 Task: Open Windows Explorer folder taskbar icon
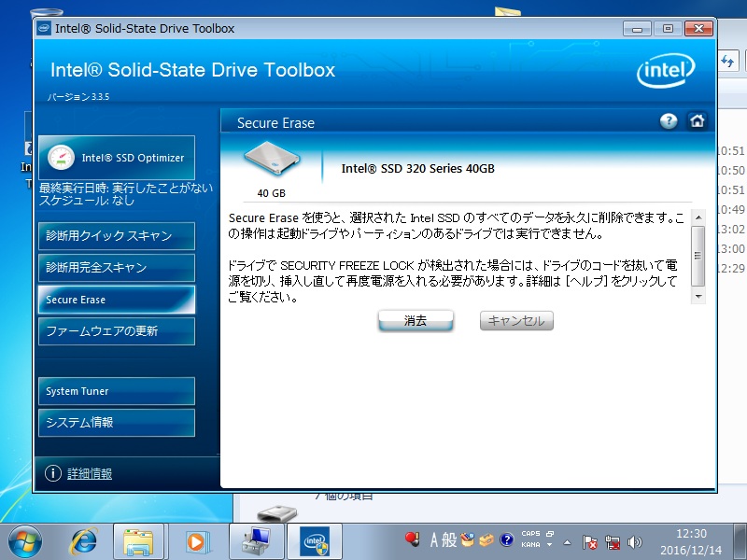[138, 542]
